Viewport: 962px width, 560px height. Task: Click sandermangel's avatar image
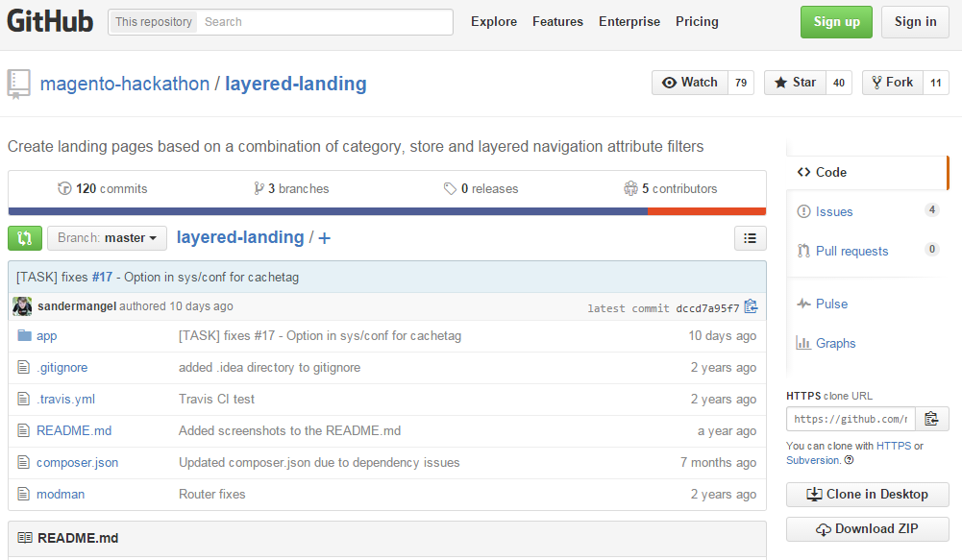click(22, 306)
